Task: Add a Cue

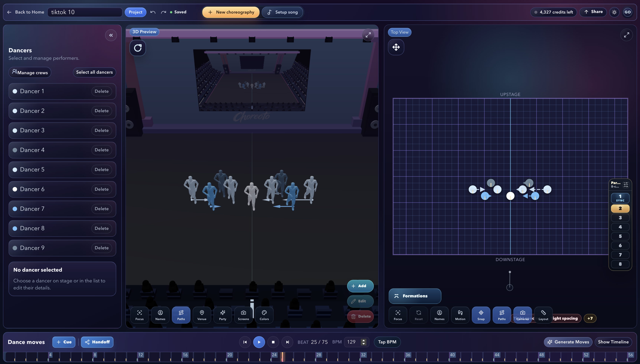Action: 64,342
